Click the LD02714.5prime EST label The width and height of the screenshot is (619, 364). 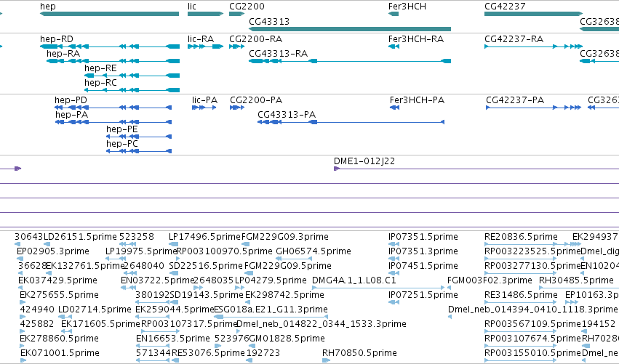[95, 310]
